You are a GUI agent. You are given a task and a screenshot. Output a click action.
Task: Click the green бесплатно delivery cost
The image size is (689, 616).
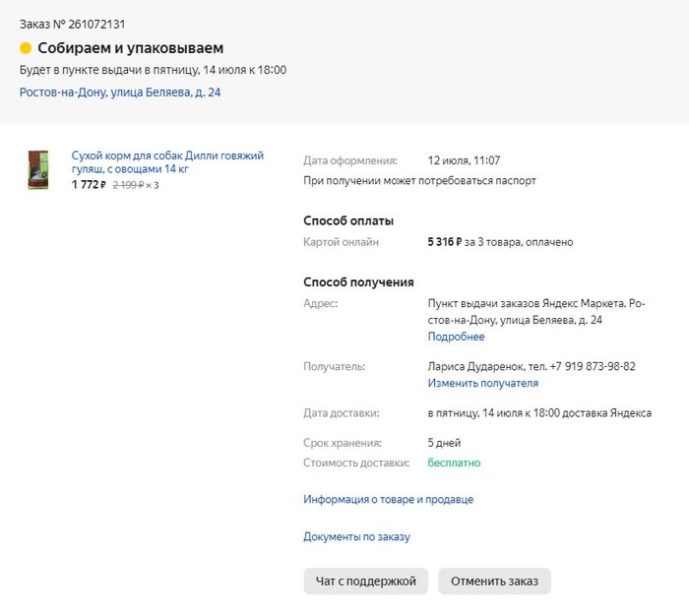[x=454, y=462]
